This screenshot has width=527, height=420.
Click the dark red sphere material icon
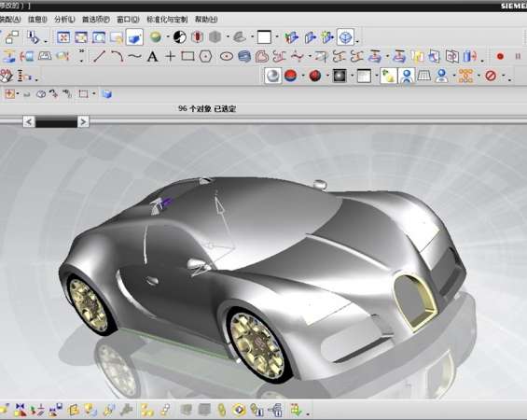[x=315, y=76]
